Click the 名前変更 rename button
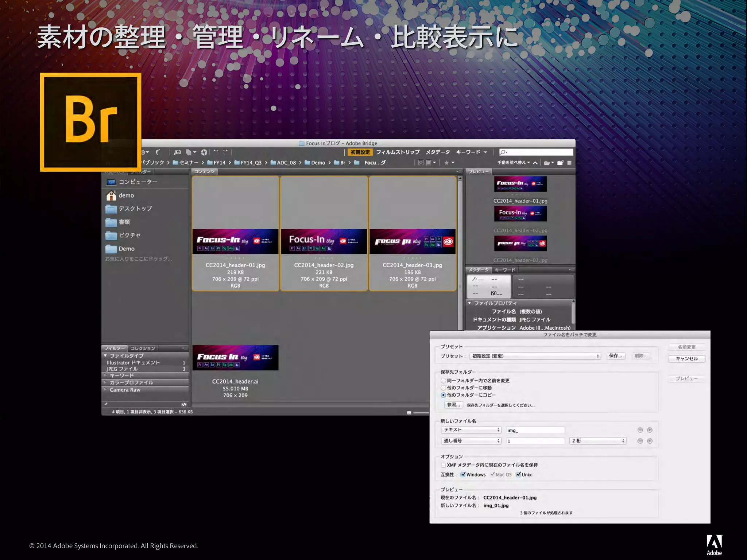The width and height of the screenshot is (747, 560). tap(686, 347)
